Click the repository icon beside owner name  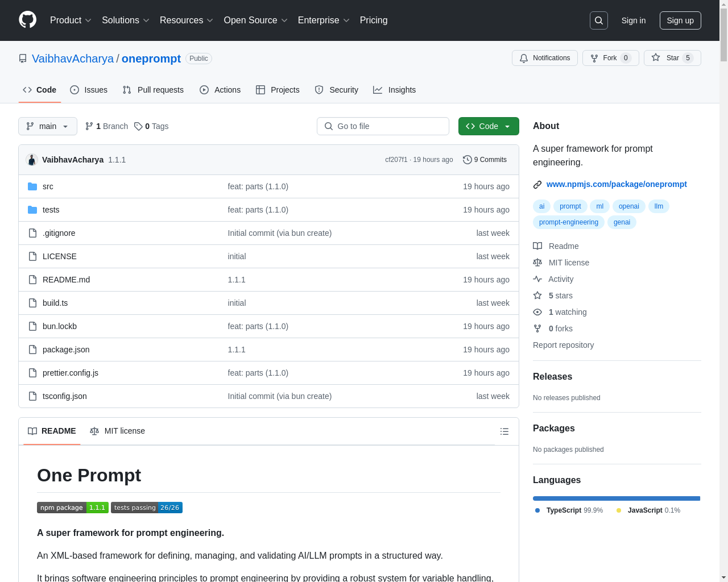tap(23, 59)
